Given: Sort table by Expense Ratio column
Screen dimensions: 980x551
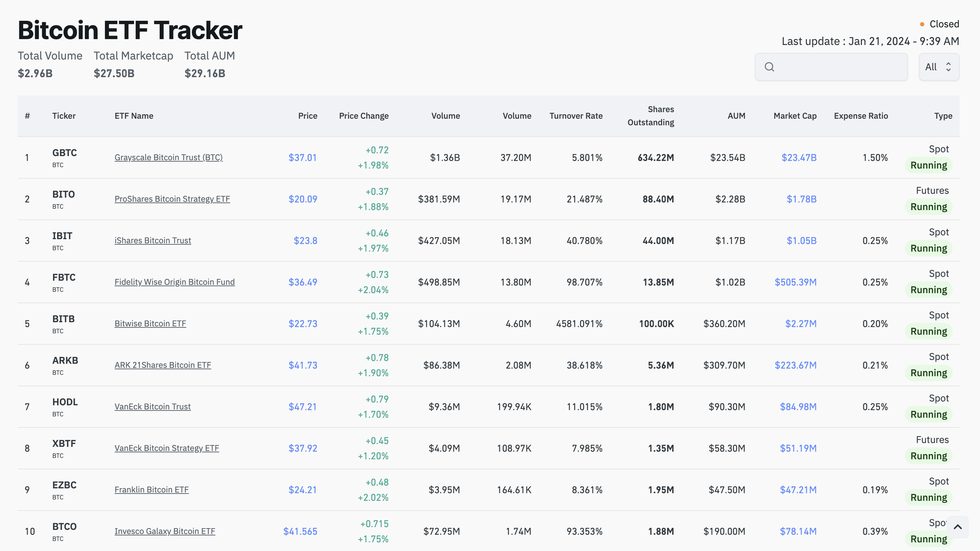Looking at the screenshot, I should point(861,116).
